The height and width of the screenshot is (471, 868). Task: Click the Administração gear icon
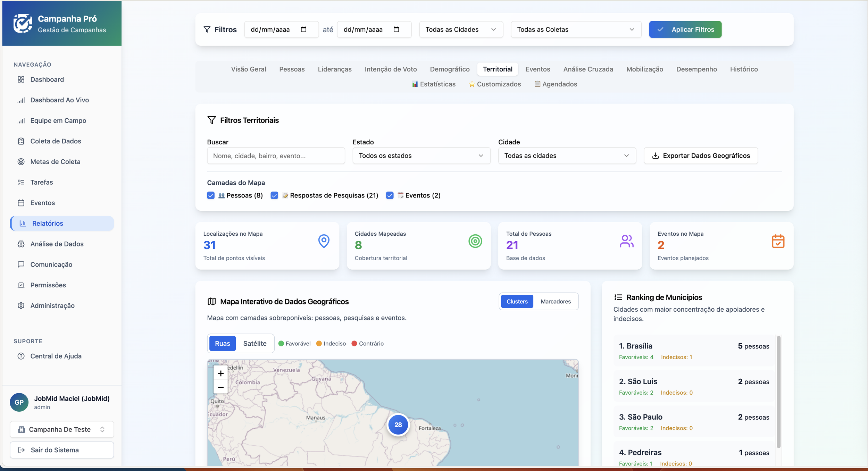point(21,306)
